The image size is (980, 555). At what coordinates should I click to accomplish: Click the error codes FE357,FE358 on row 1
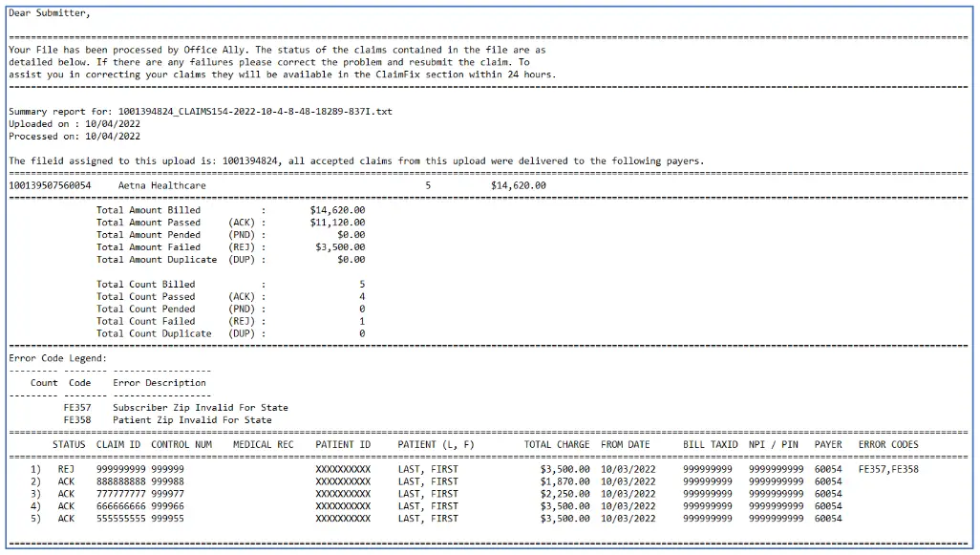point(889,469)
